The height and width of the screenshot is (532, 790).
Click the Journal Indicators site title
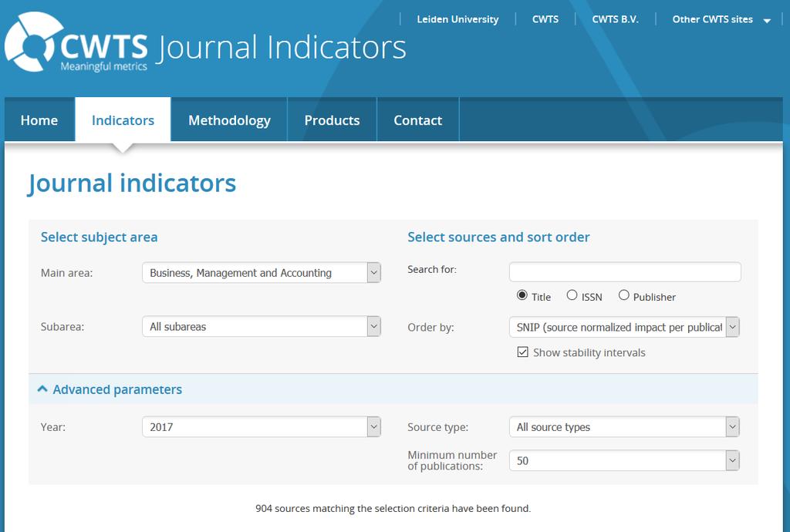point(282,48)
